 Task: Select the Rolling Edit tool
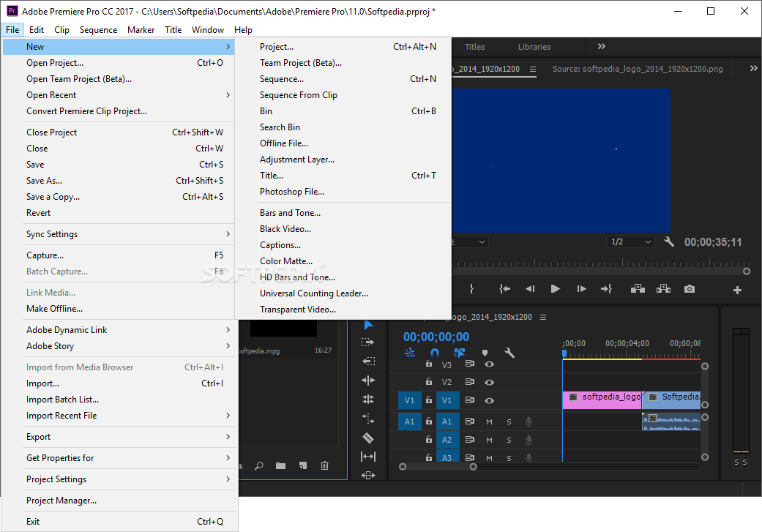click(x=368, y=400)
